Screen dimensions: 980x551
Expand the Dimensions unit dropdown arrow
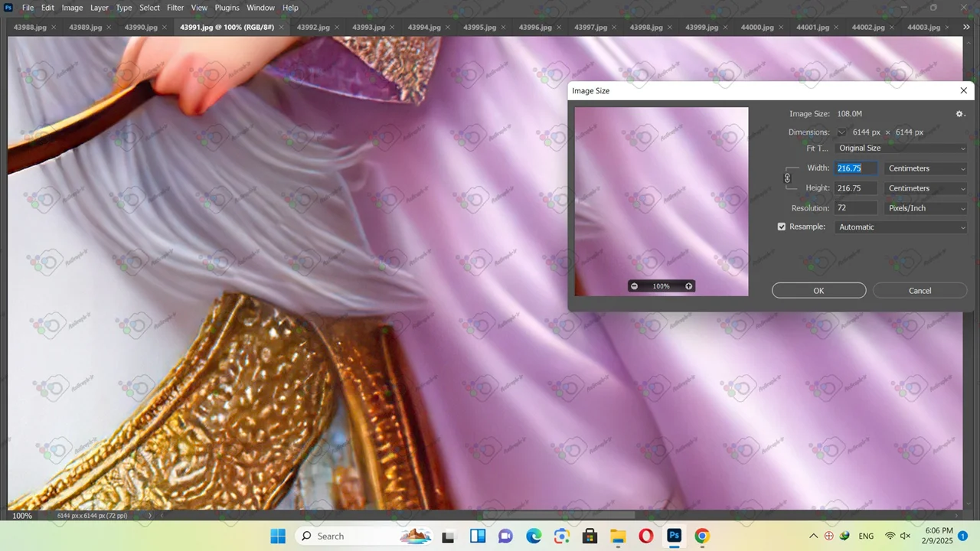point(841,132)
